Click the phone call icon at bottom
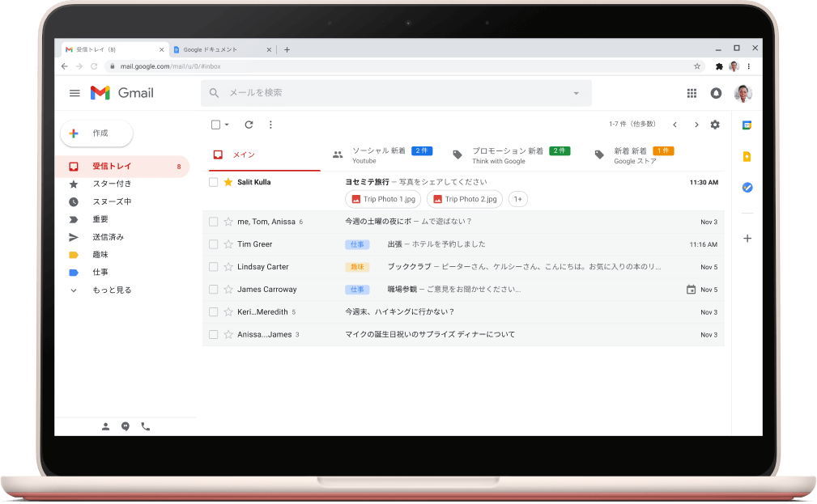Viewport: 817px width, 504px height. pyautogui.click(x=146, y=426)
